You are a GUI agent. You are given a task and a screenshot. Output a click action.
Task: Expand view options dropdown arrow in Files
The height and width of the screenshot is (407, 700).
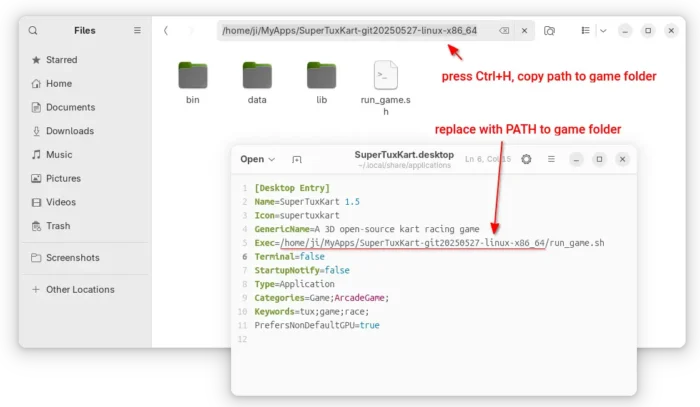click(603, 30)
